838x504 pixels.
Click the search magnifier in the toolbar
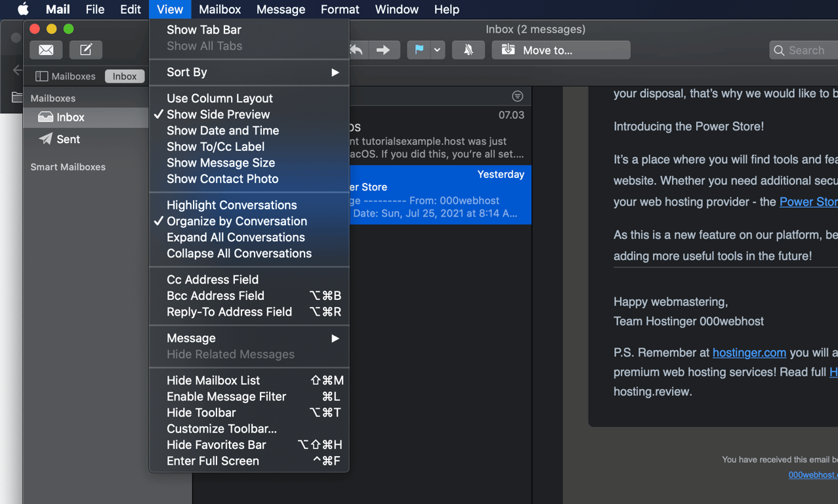click(779, 50)
